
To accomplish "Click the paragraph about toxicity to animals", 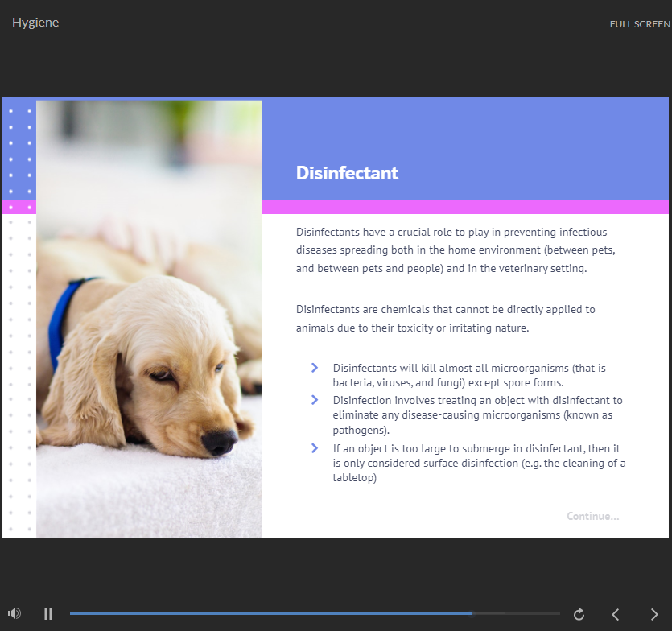I will tap(446, 319).
